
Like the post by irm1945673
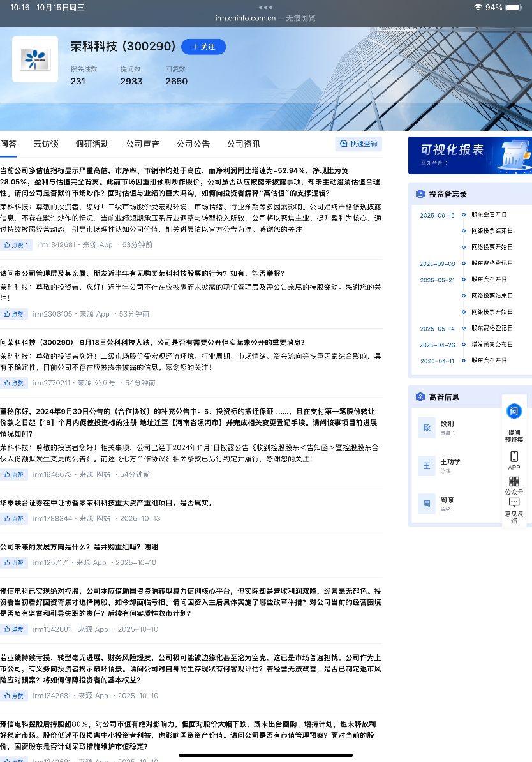click(13, 474)
